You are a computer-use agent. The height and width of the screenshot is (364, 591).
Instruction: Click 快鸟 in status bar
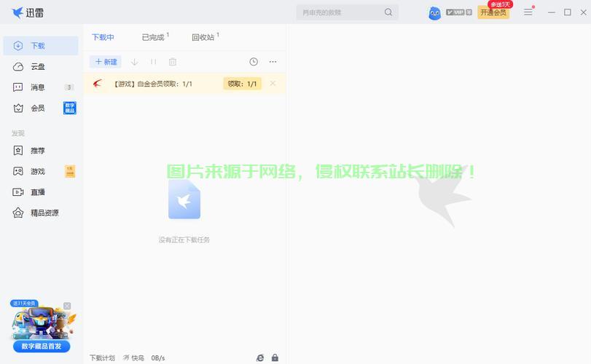pyautogui.click(x=134, y=358)
